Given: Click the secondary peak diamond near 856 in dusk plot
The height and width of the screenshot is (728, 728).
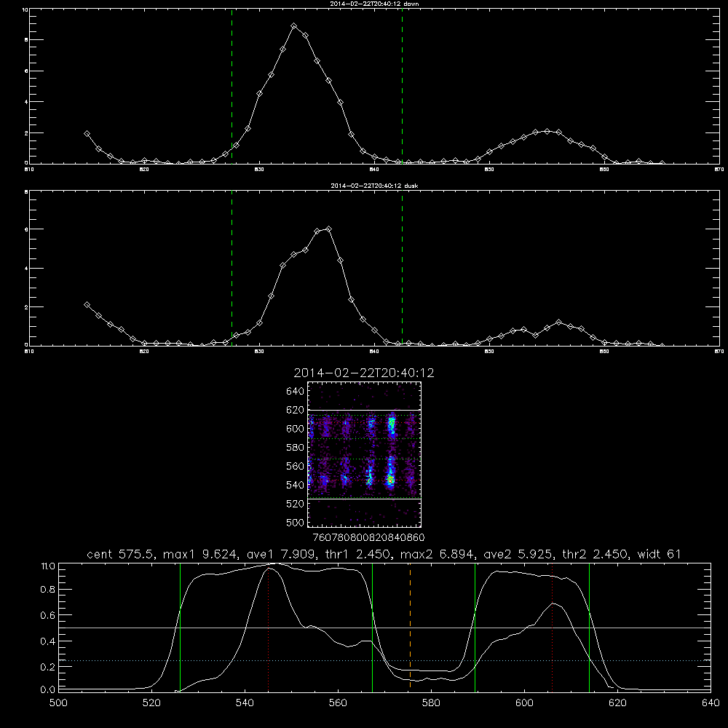Looking at the screenshot, I should (x=558, y=323).
